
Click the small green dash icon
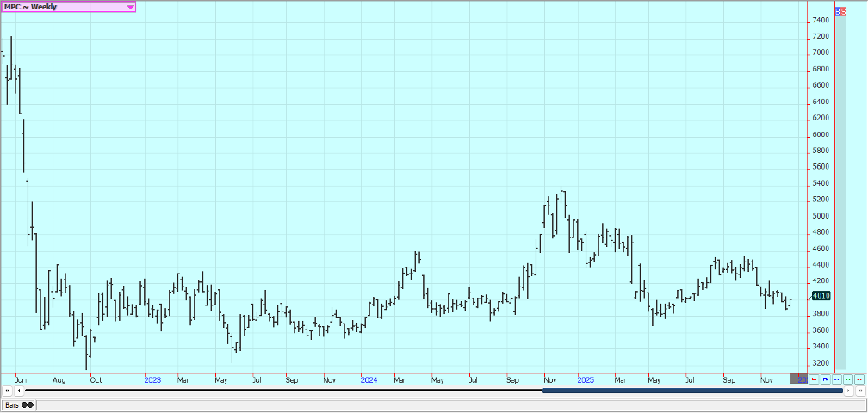pos(848,379)
